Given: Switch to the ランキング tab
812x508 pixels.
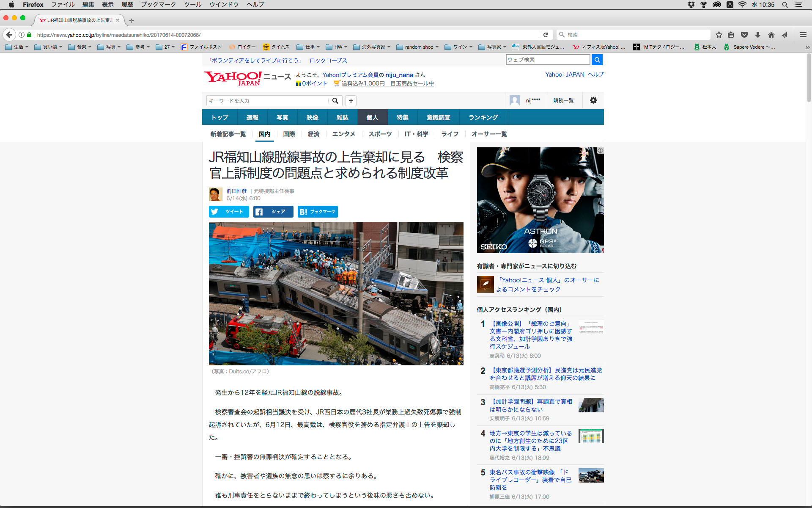Looking at the screenshot, I should pyautogui.click(x=483, y=117).
